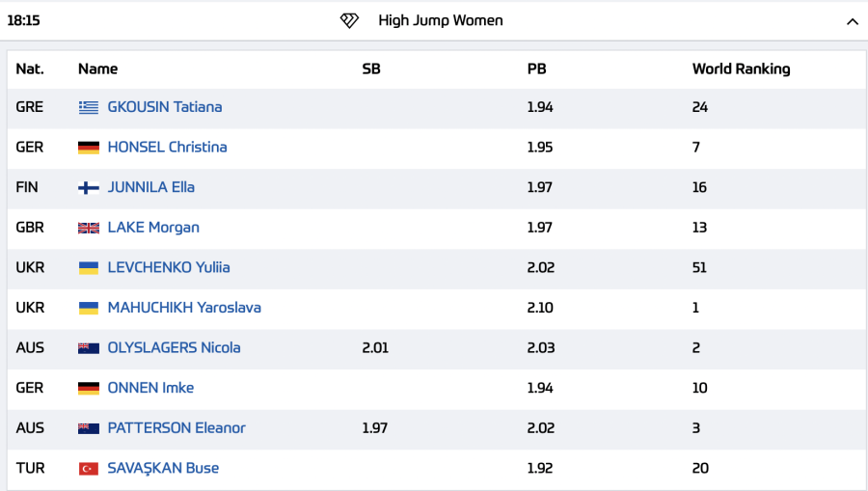The width and height of the screenshot is (868, 491).
Task: Click the Turkish flag beside SAVAŞKAN Buse
Action: [89, 469]
